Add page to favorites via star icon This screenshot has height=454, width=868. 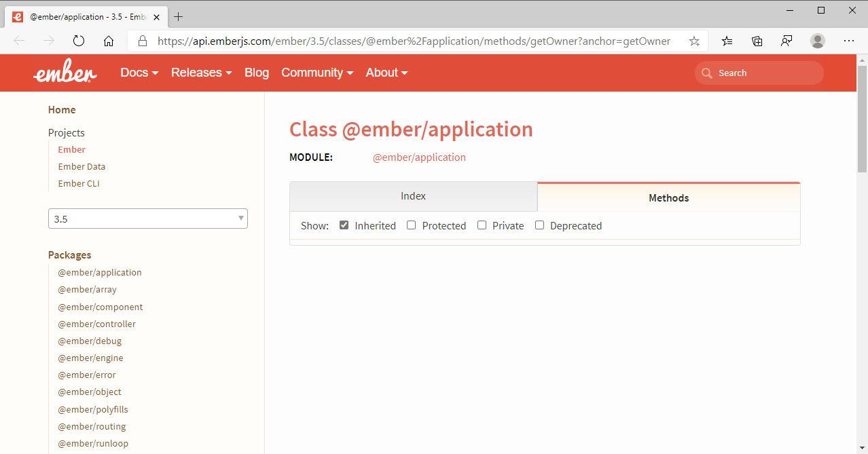[694, 41]
